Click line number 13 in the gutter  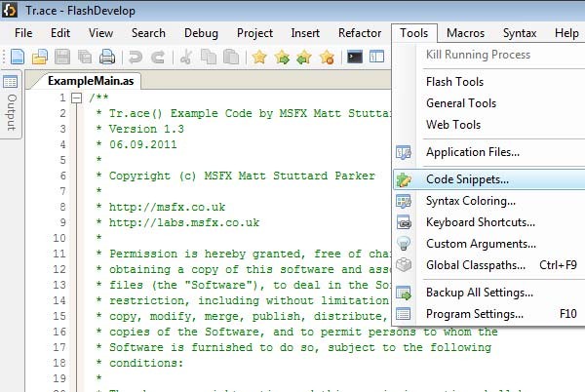point(59,285)
